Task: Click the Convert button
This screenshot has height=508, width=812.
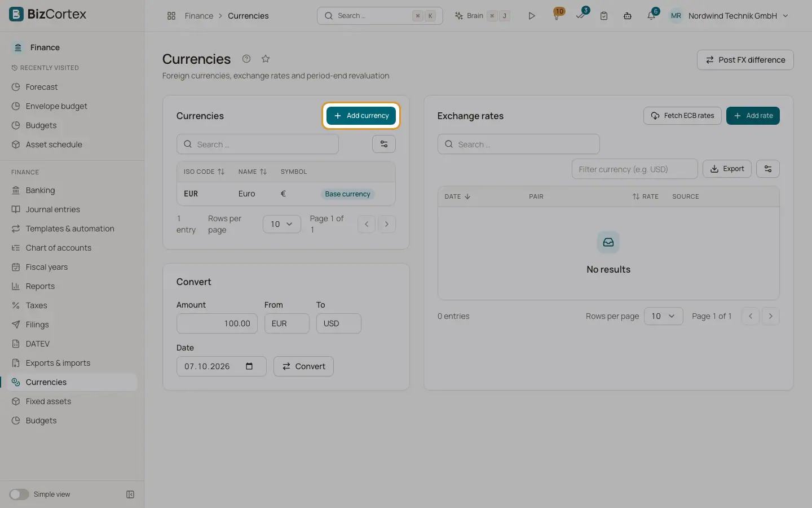Action: [x=303, y=366]
